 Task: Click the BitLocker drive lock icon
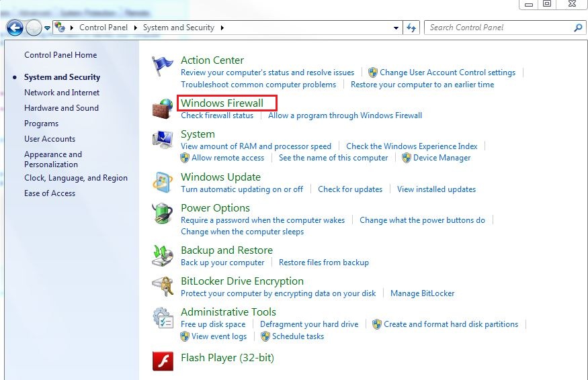(x=163, y=287)
